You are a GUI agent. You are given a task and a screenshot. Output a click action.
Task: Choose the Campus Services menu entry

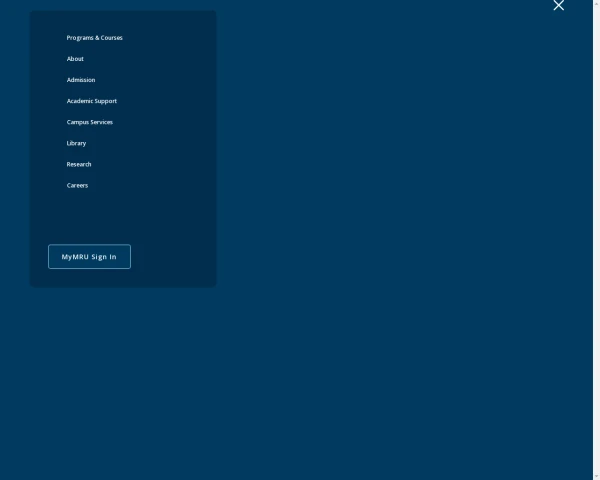90,122
